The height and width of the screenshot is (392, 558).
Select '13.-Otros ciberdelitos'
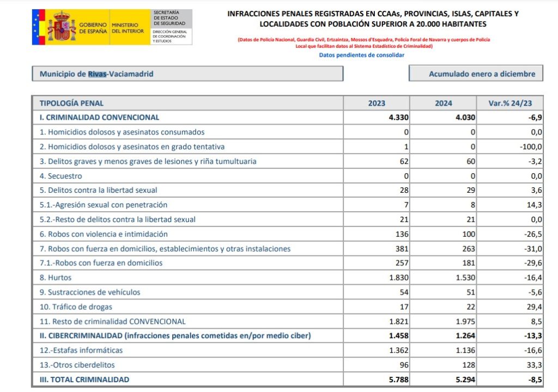(77, 365)
